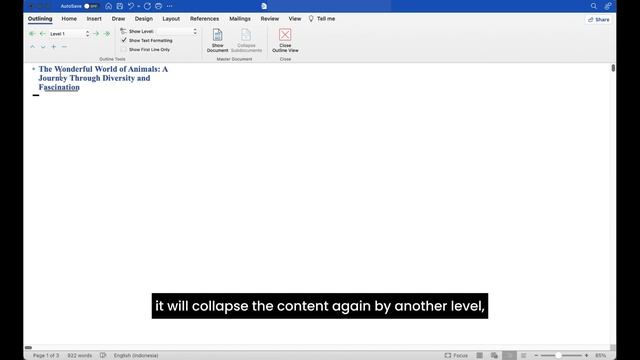
Task: Open spelling check book icon
Action: [x=103, y=356]
